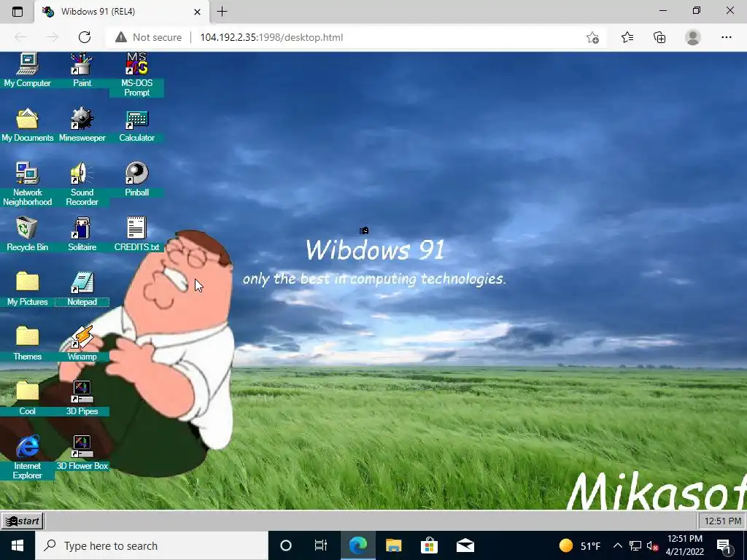Screen dimensions: 747x560
Task: Open the weather widget showing 51°F
Action: [x=580, y=545]
